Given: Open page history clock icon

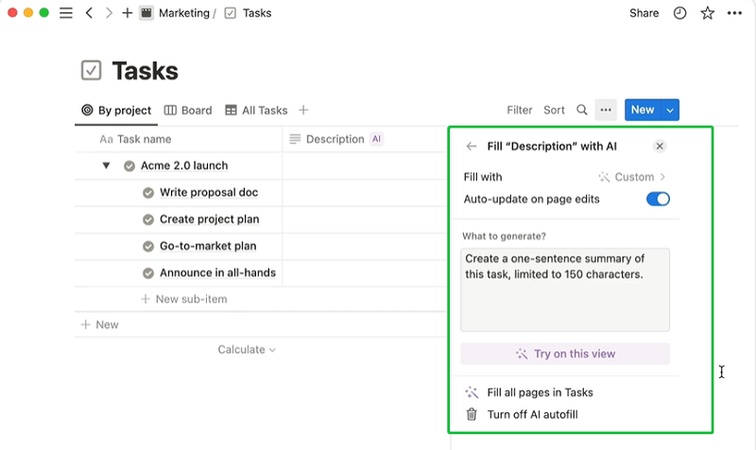Looking at the screenshot, I should click(x=680, y=13).
